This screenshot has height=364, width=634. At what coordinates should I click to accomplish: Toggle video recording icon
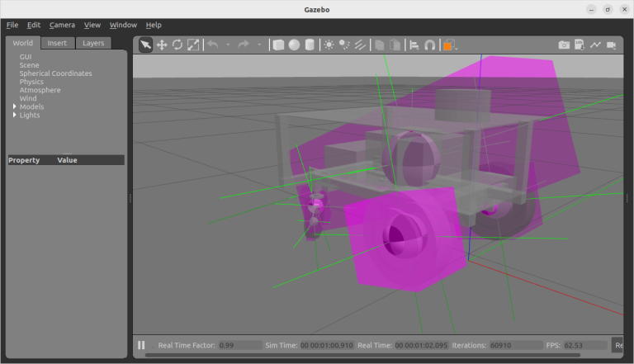tap(611, 45)
